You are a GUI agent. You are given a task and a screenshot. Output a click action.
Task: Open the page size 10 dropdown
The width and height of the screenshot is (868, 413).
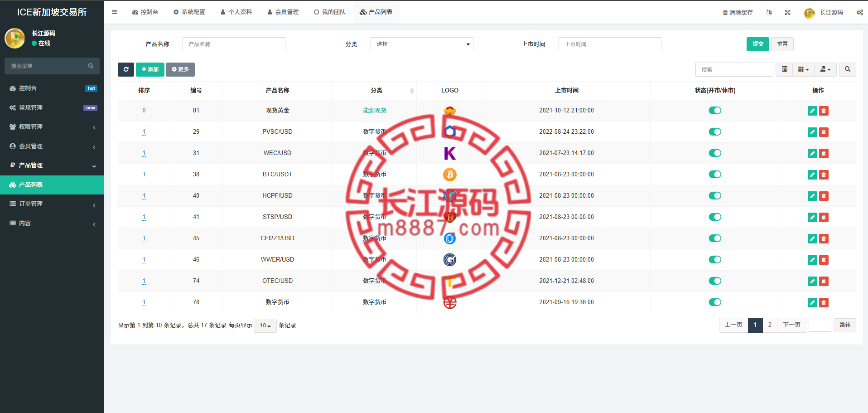265,326
